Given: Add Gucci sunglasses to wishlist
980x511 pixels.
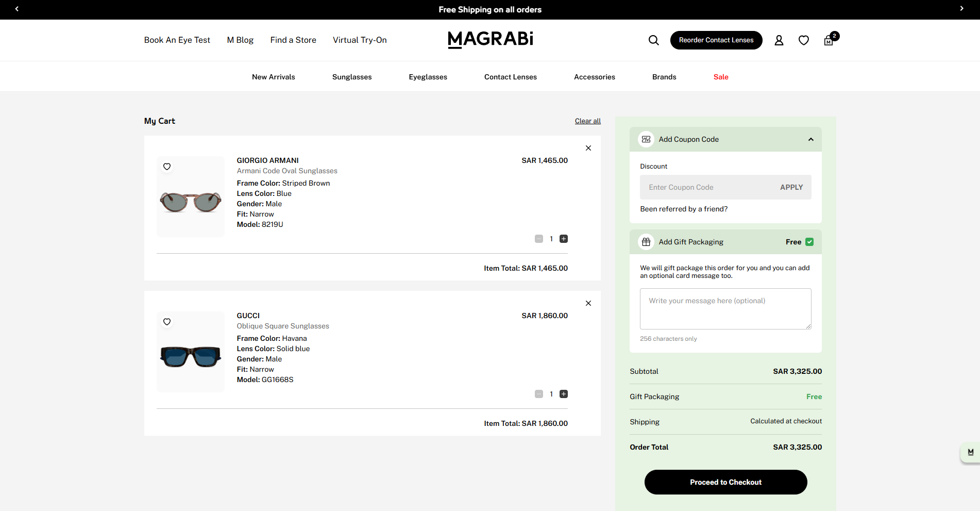Looking at the screenshot, I should point(167,322).
